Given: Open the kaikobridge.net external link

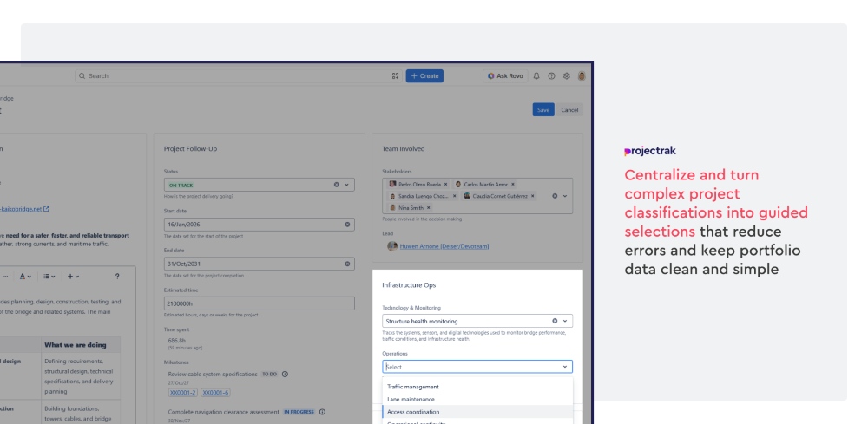Looking at the screenshot, I should pyautogui.click(x=21, y=209).
